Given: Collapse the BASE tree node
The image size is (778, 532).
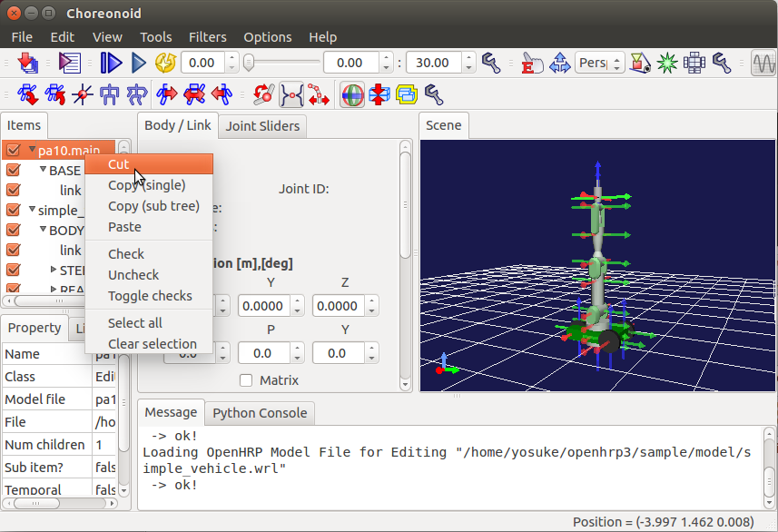Looking at the screenshot, I should tap(44, 169).
